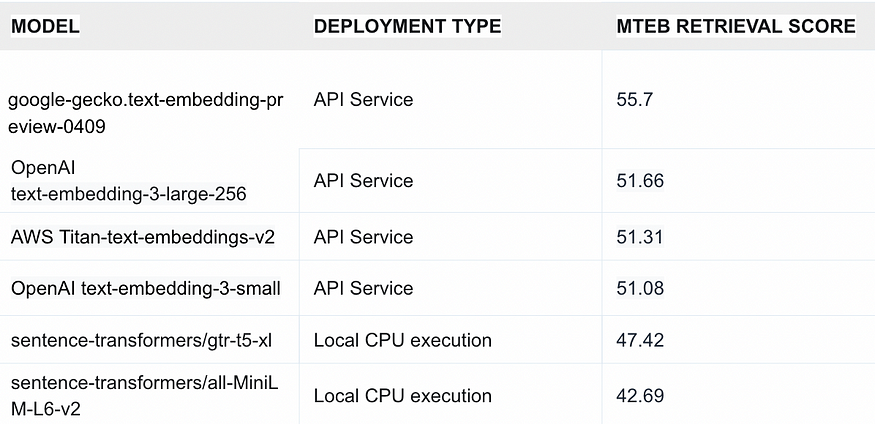The image size is (875, 424).
Task: Click API Service in the AWS Titan row
Action: pos(363,237)
